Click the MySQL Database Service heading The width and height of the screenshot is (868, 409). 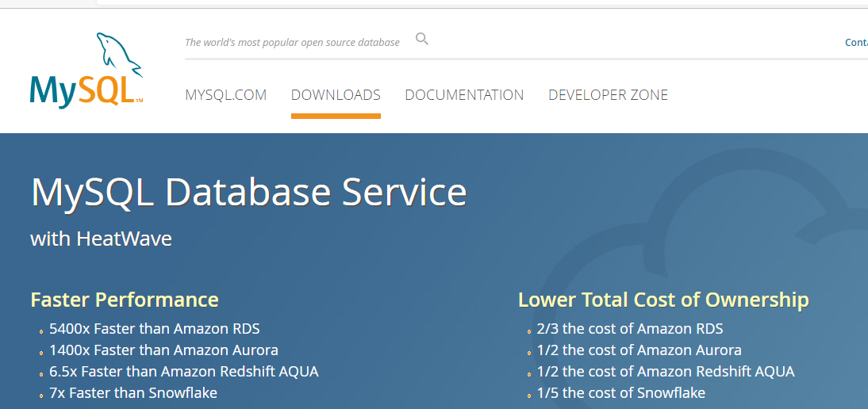pyautogui.click(x=248, y=192)
